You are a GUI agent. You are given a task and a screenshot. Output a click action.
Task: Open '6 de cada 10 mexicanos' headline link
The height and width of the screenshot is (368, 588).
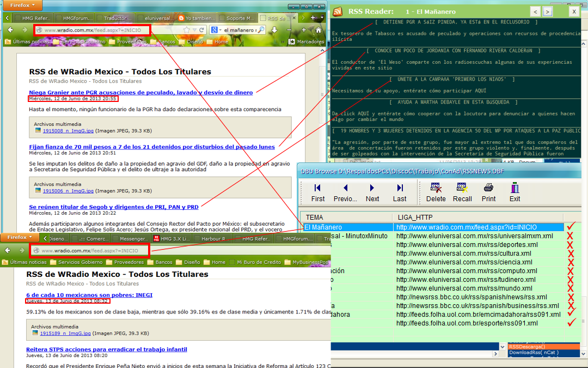coord(89,295)
